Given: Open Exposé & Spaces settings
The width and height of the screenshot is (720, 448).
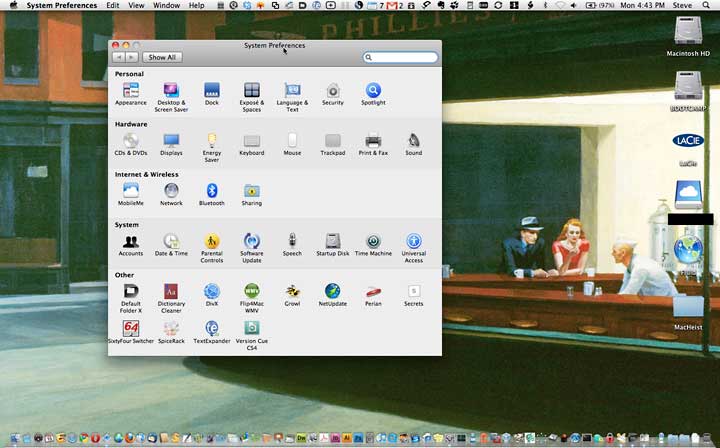Looking at the screenshot, I should pos(252,91).
